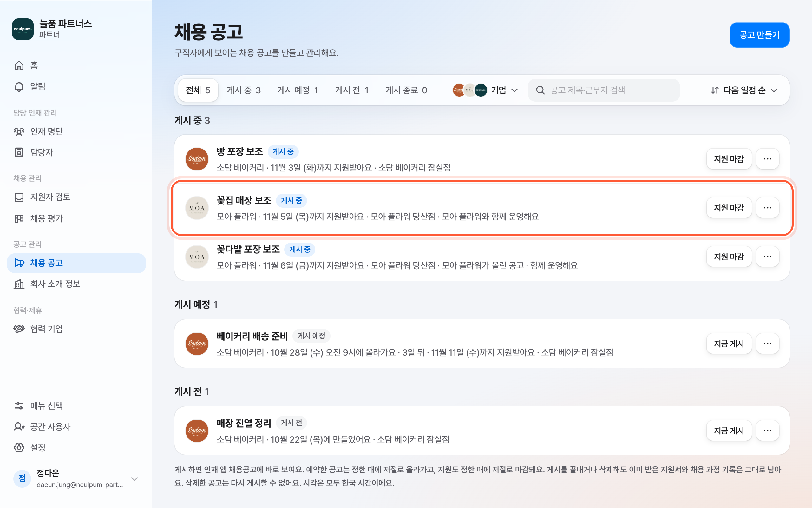Image resolution: width=812 pixels, height=508 pixels.
Task: Open more options for 매장 진열 정리
Action: point(767,431)
